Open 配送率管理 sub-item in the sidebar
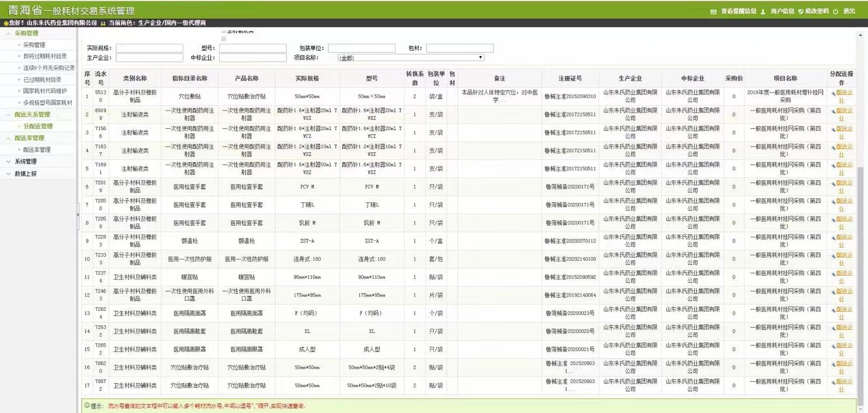This screenshot has height=413, width=868. pyautogui.click(x=36, y=150)
